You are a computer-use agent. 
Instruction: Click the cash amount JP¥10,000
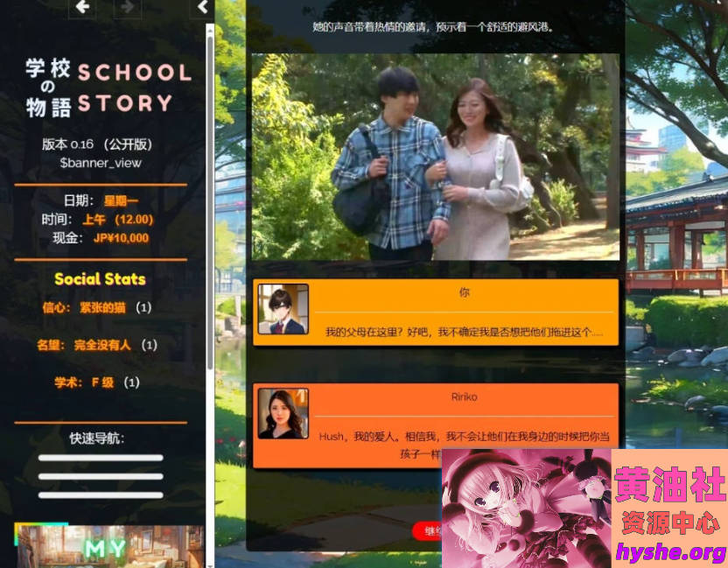click(x=121, y=238)
